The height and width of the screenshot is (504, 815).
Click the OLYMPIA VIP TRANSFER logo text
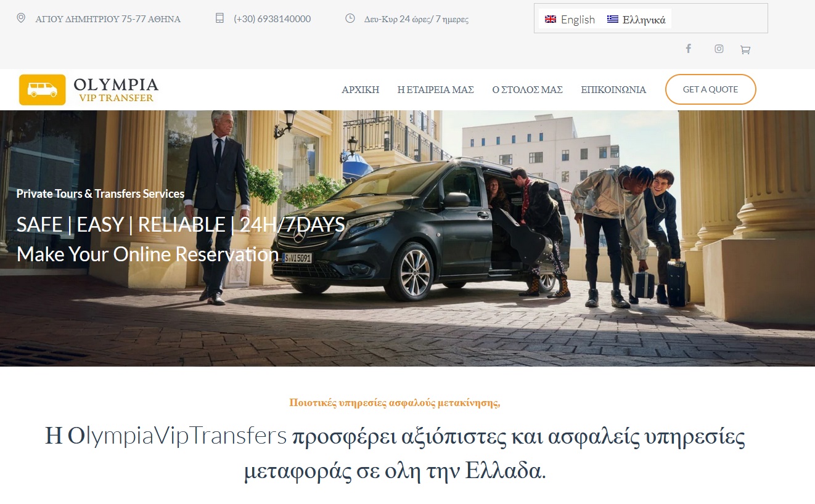(116, 89)
